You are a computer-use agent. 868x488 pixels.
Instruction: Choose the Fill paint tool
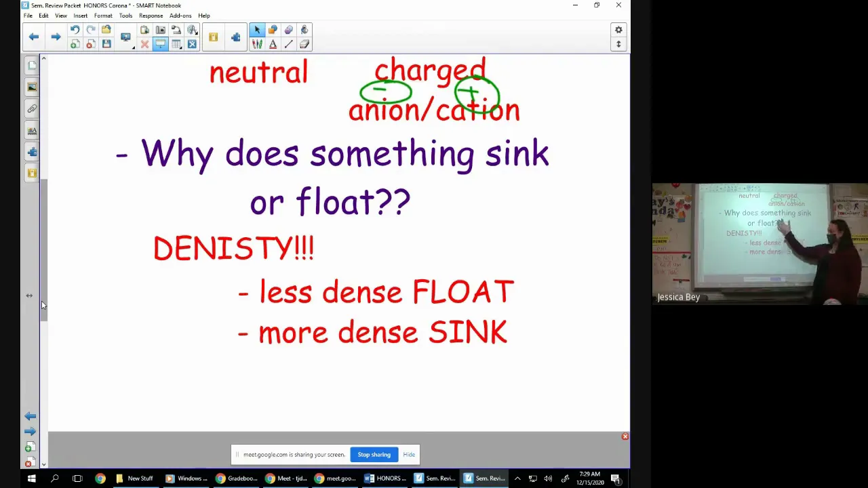tap(304, 30)
